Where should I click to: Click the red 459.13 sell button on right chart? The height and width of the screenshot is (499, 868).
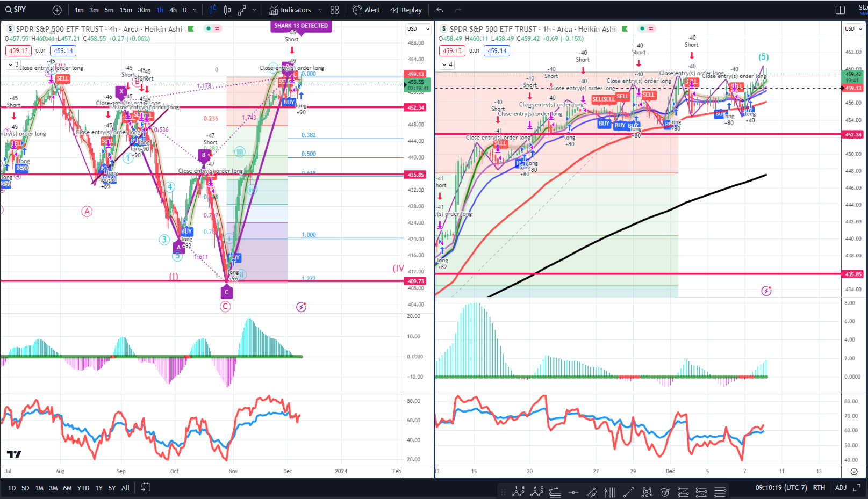(x=452, y=51)
